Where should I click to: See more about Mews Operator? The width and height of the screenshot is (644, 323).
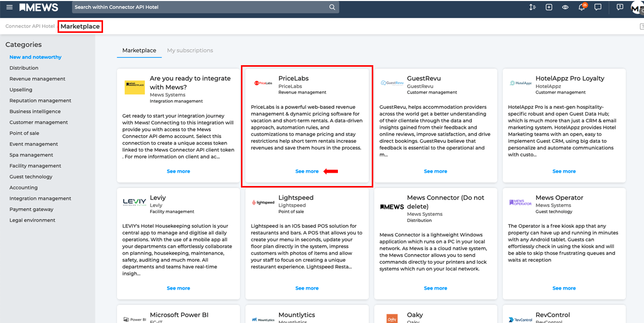[564, 288]
